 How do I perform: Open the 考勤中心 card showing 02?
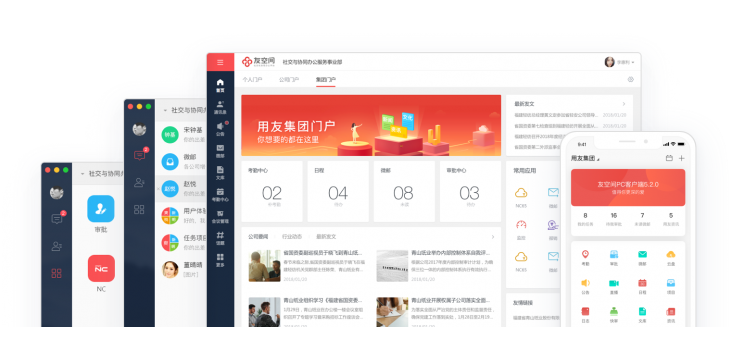272,191
